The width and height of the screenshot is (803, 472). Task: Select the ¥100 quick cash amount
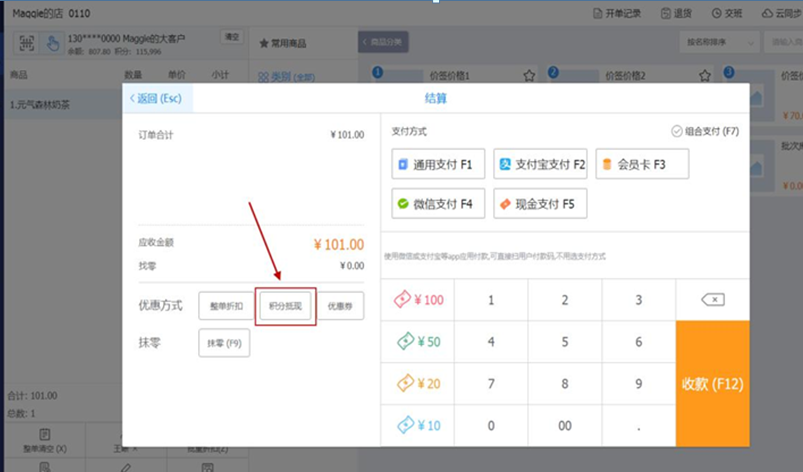pos(418,300)
